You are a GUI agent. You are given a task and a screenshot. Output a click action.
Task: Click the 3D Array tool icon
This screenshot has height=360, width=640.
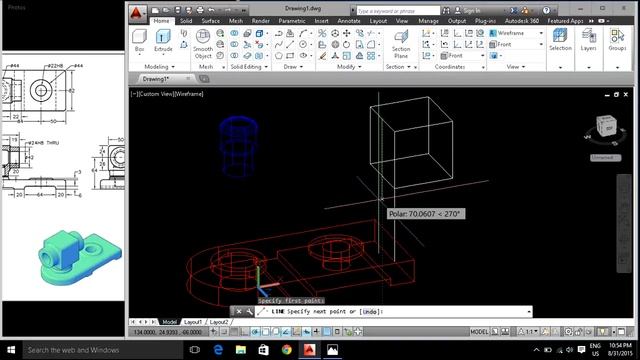pos(371,56)
